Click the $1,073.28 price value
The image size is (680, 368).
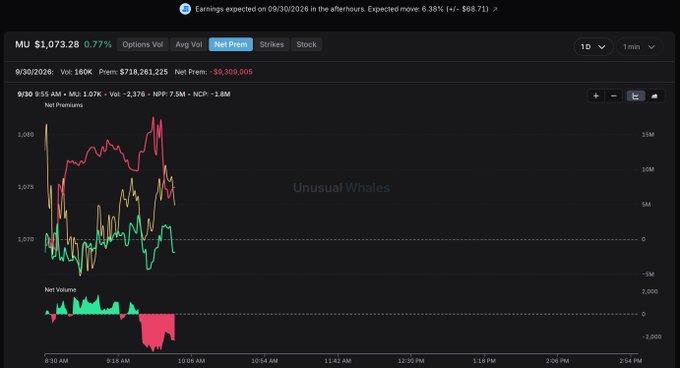click(x=57, y=44)
